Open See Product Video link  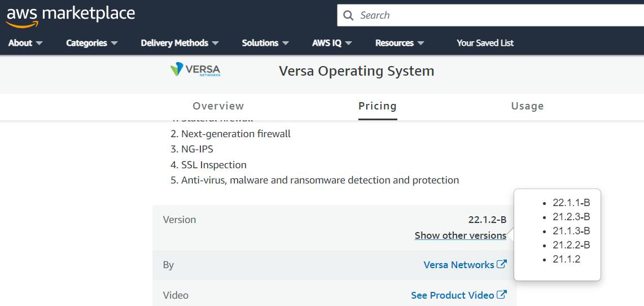(453, 295)
